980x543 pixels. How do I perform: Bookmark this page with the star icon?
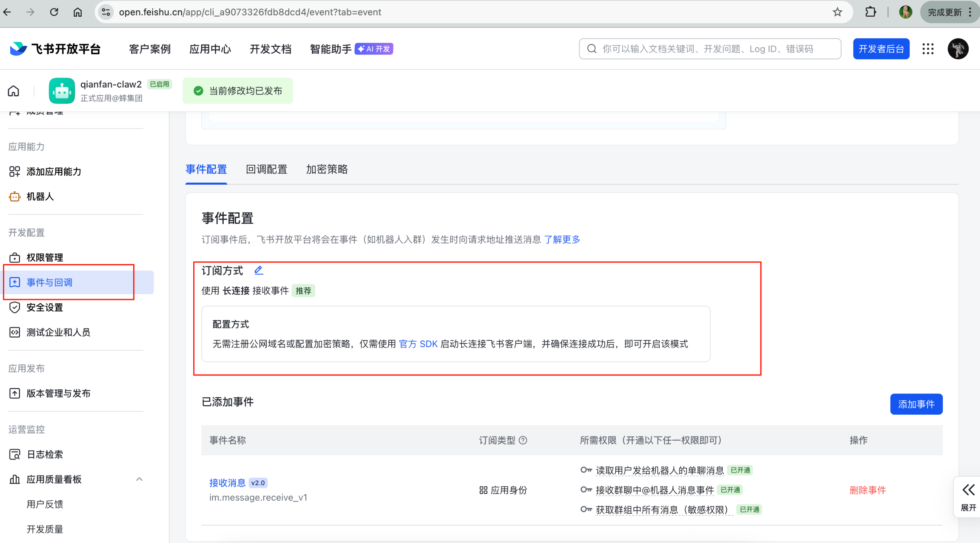tap(837, 12)
